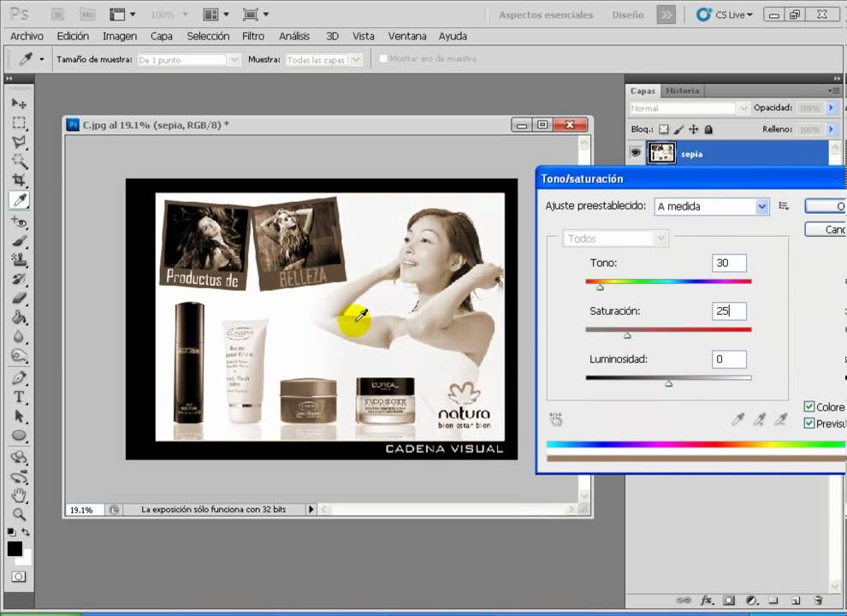Image resolution: width=847 pixels, height=616 pixels.
Task: Select the Quick Selection tool
Action: click(19, 161)
